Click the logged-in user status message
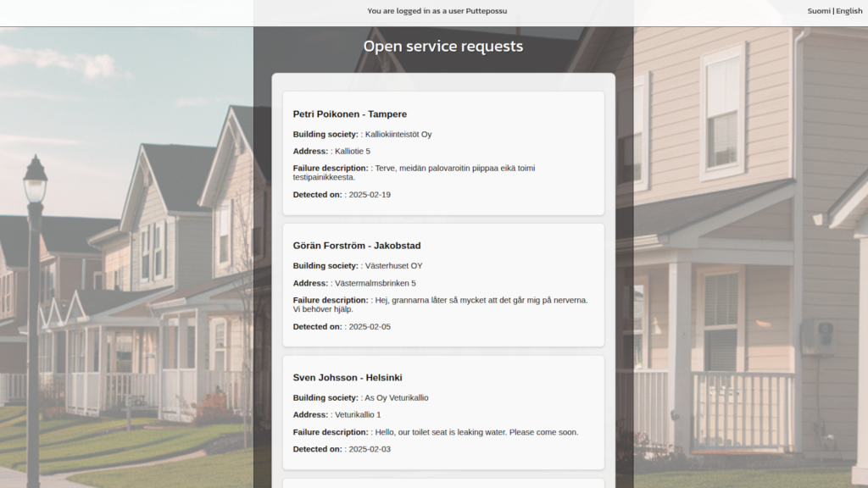The width and height of the screenshot is (868, 488). pos(437,11)
